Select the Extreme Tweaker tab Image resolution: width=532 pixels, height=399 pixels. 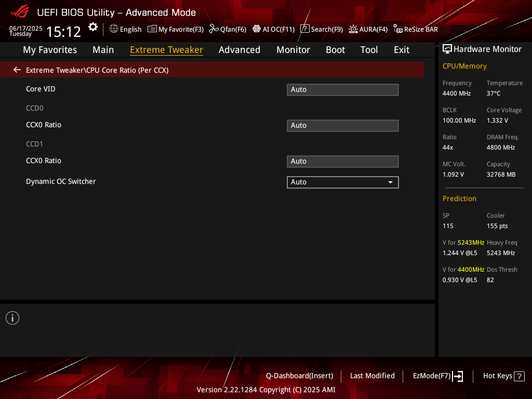(x=166, y=50)
